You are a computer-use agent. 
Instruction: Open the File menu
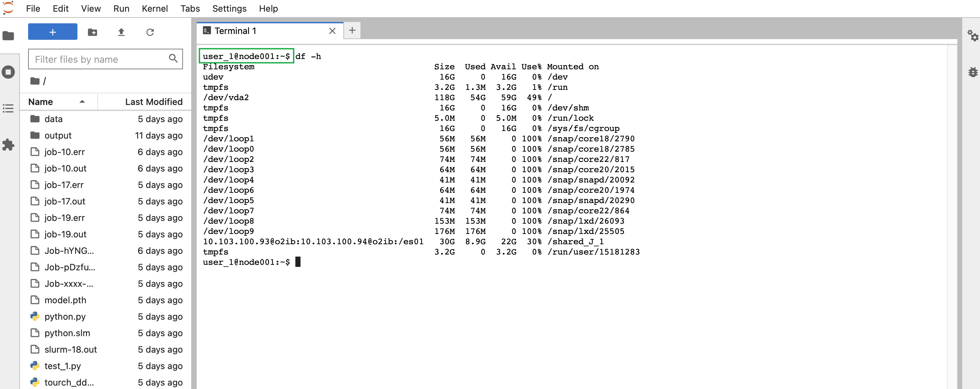[x=33, y=8]
